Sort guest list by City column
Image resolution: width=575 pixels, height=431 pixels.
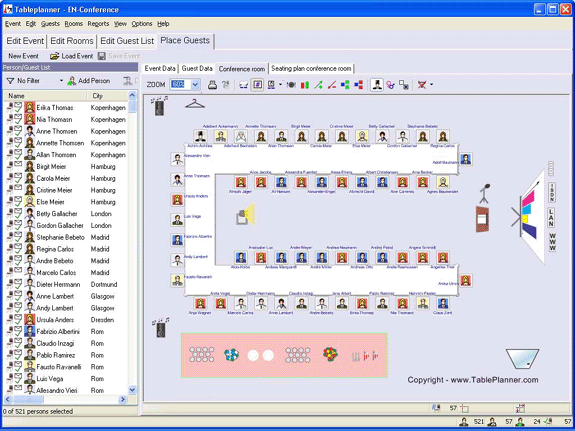pyautogui.click(x=108, y=96)
